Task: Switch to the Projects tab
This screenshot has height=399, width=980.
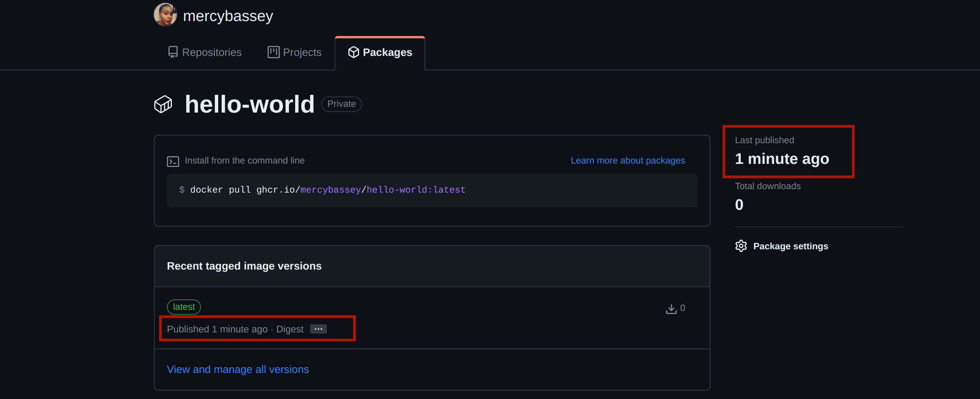Action: (302, 52)
